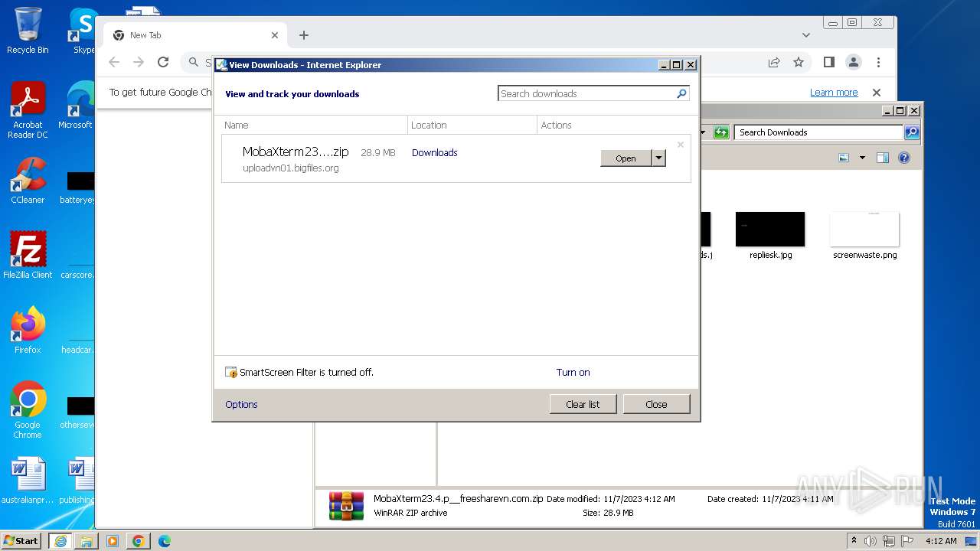This screenshot has height=551, width=980.
Task: Open Chrome three-dot menu
Action: [878, 62]
